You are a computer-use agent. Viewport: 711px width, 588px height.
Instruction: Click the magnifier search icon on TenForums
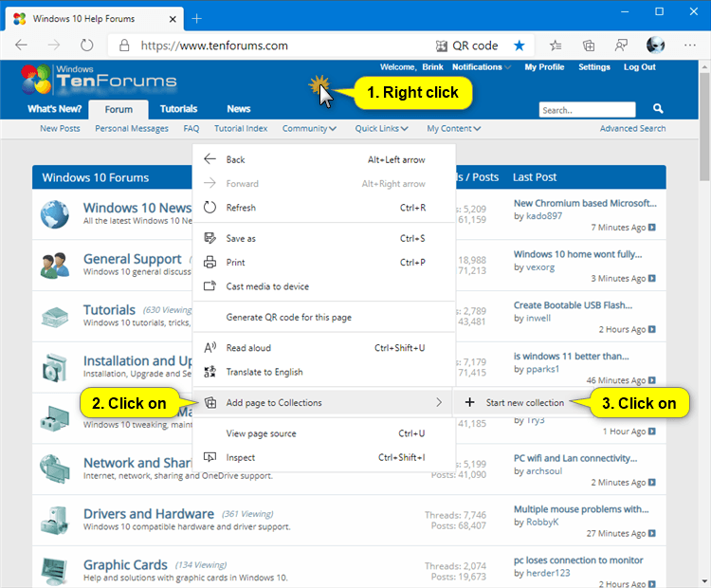[x=658, y=108]
